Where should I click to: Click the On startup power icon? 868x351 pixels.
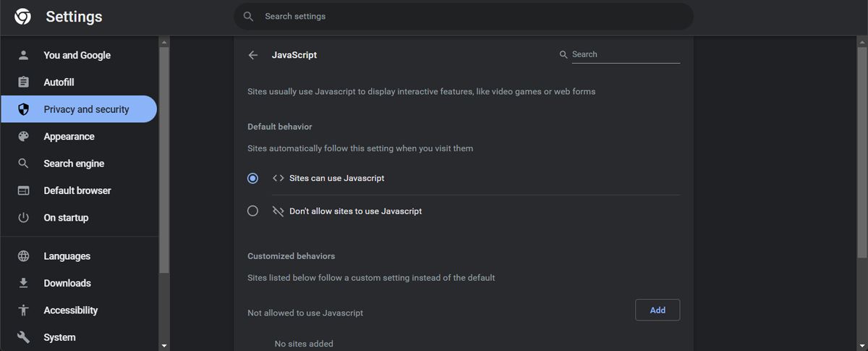coord(23,218)
